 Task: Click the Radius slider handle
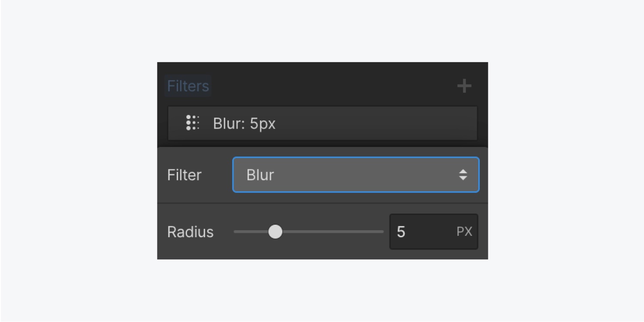point(275,232)
